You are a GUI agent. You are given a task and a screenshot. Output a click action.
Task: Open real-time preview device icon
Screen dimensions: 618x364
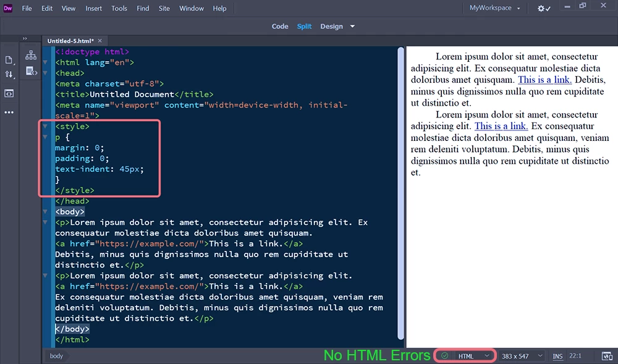[607, 356]
